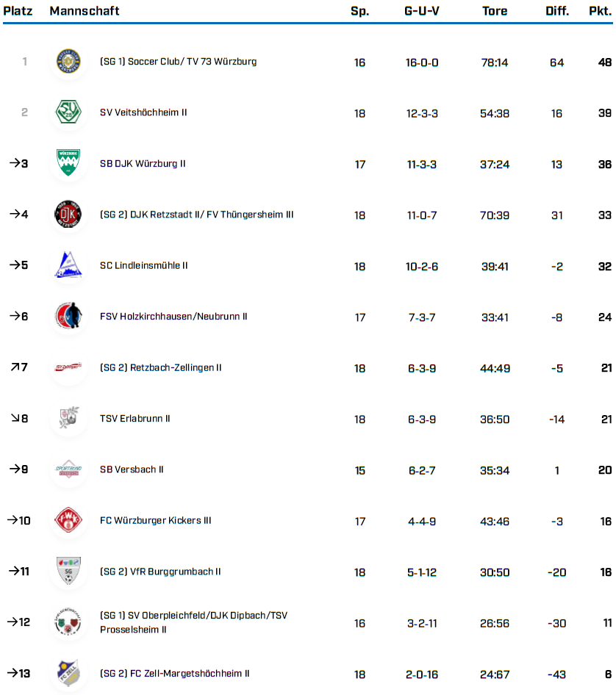Open the SB Versbach II team link
Viewport: 616px width, 695px height.
pyautogui.click(x=132, y=469)
